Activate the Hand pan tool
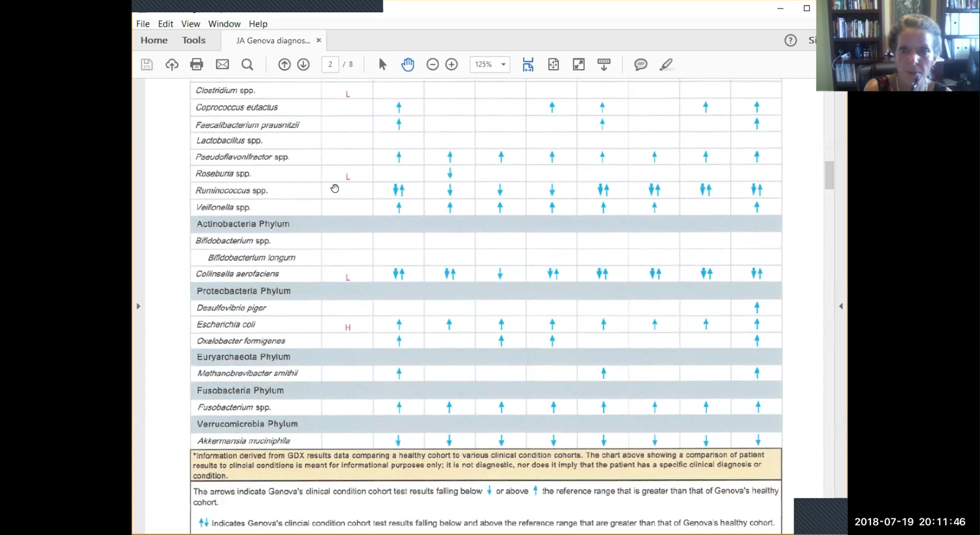This screenshot has height=535, width=980. pos(408,64)
